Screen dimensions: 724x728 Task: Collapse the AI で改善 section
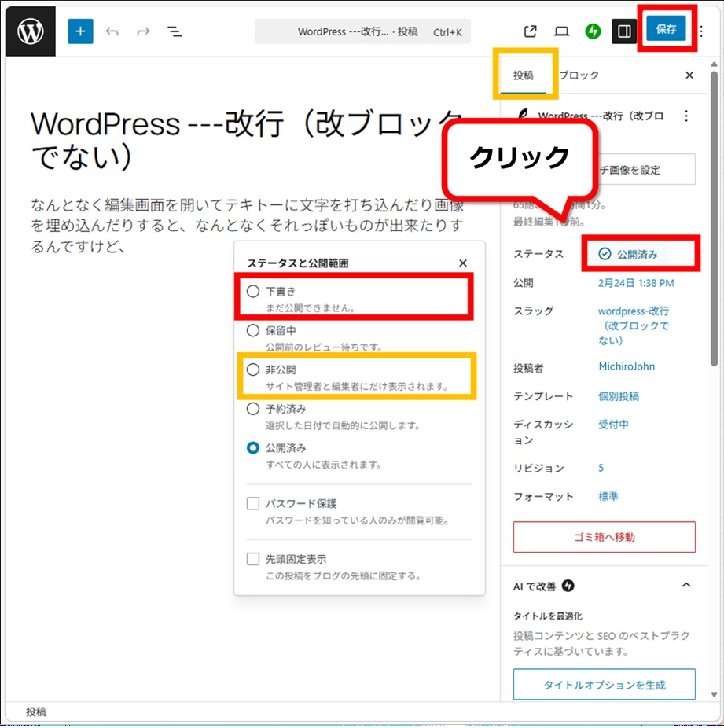685,586
